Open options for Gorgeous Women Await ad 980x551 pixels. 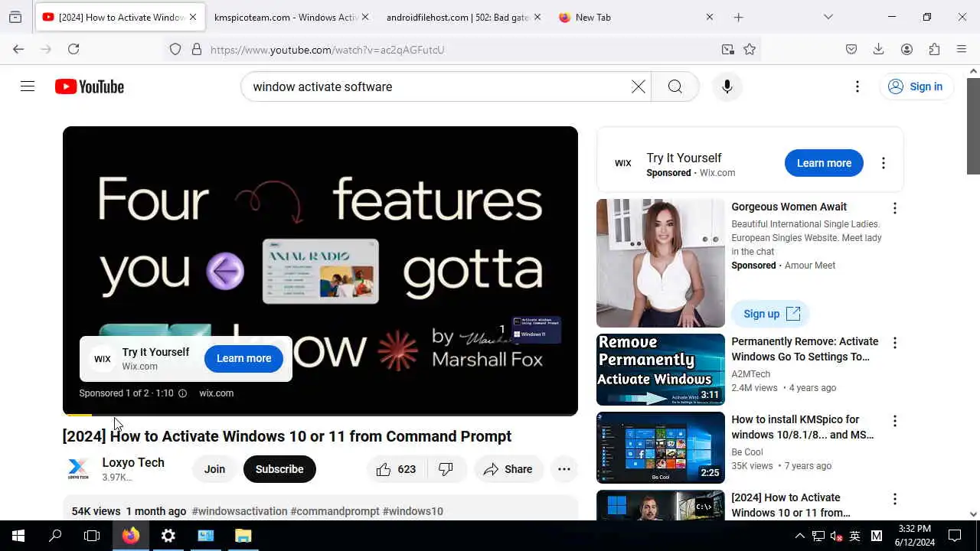click(894, 208)
